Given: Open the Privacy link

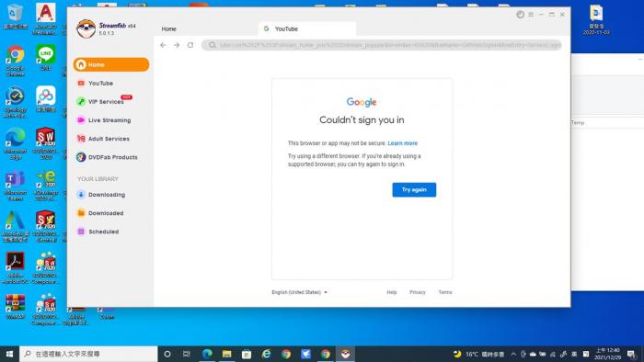Looking at the screenshot, I should [x=418, y=292].
